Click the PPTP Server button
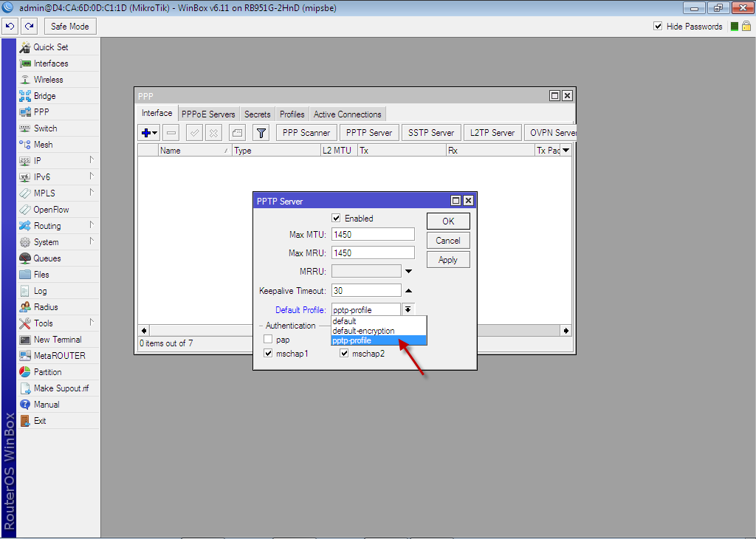This screenshot has height=539, width=756. click(369, 133)
